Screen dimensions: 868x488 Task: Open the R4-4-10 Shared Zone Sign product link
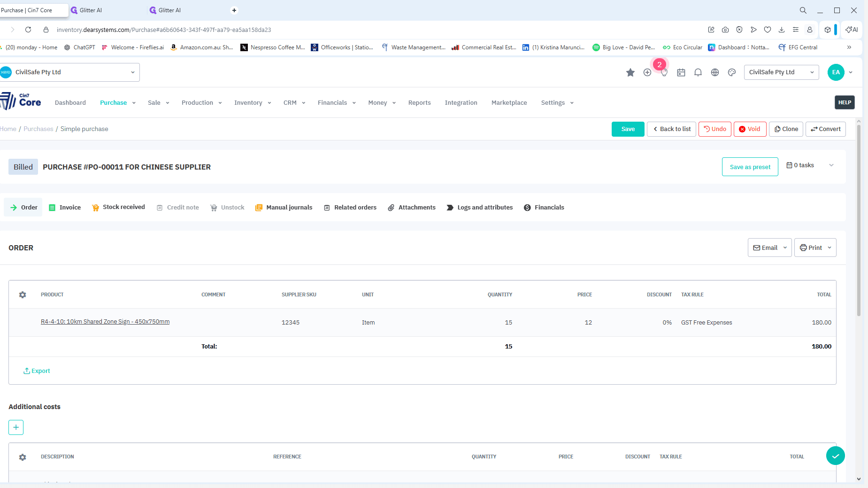point(105,322)
